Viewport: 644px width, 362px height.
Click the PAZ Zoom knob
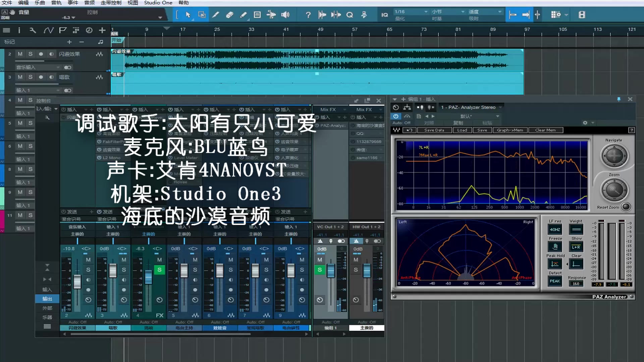(x=614, y=190)
